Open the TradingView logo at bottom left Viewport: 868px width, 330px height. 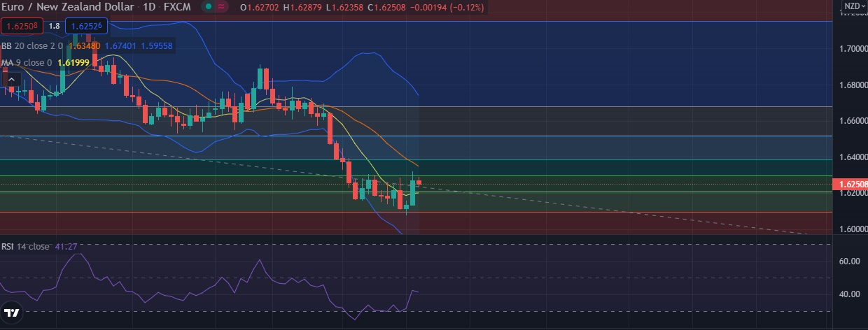pyautogui.click(x=10, y=312)
